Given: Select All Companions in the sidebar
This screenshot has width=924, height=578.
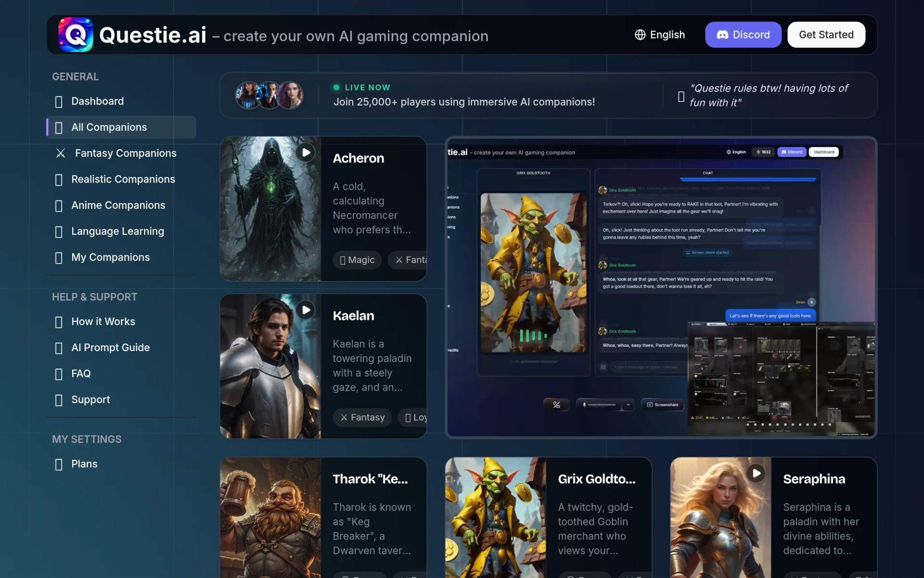Looking at the screenshot, I should 121,127.
